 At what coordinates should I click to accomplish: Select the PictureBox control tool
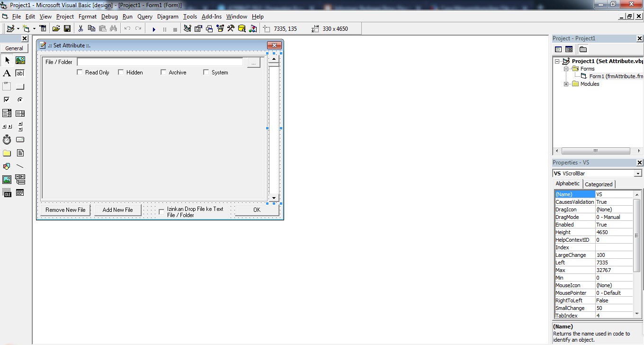pos(20,60)
